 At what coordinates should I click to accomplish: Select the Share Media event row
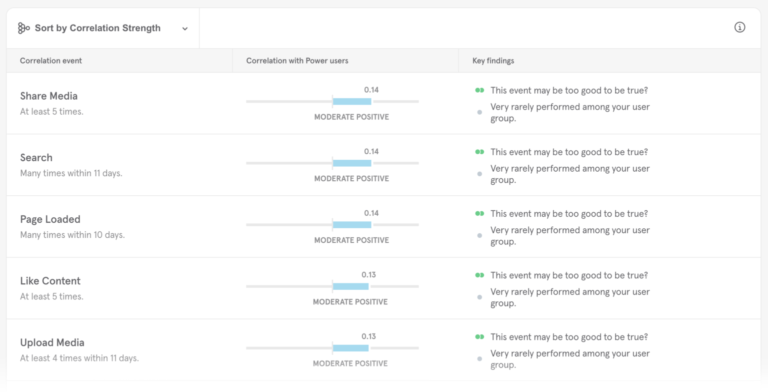[x=384, y=103]
